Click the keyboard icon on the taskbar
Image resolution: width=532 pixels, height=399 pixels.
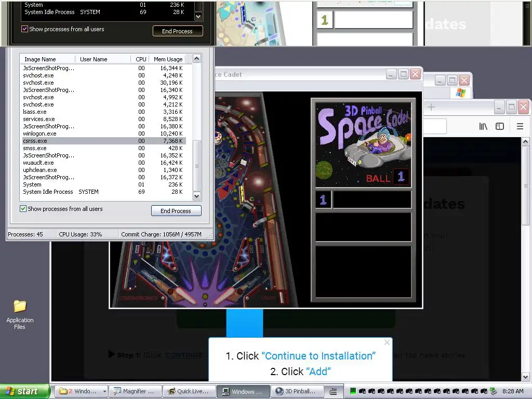pos(334,392)
